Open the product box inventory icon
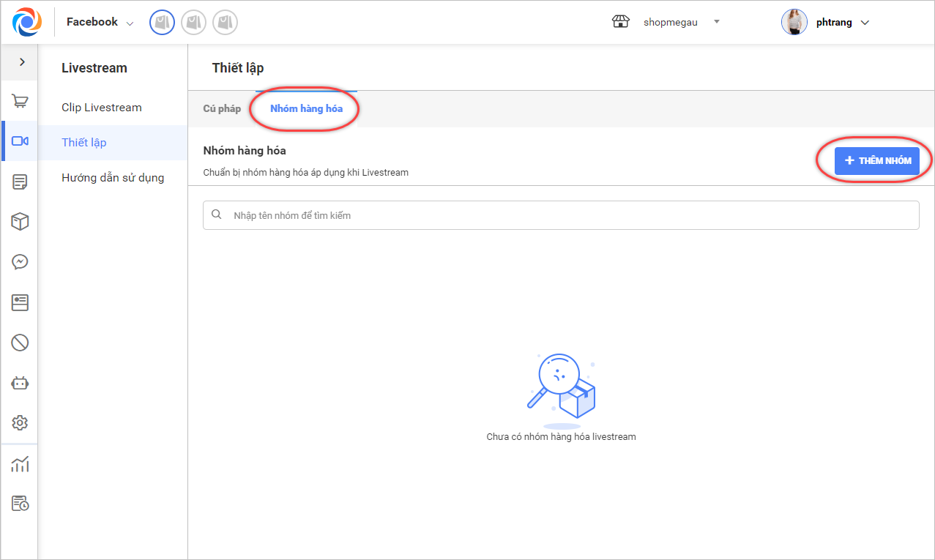This screenshot has width=935, height=560. 20,222
